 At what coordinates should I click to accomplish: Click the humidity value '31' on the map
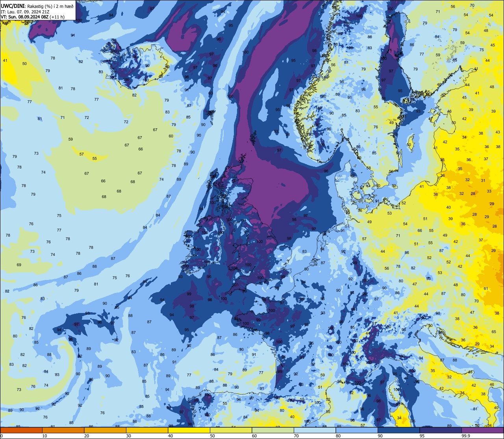pos(483,181)
